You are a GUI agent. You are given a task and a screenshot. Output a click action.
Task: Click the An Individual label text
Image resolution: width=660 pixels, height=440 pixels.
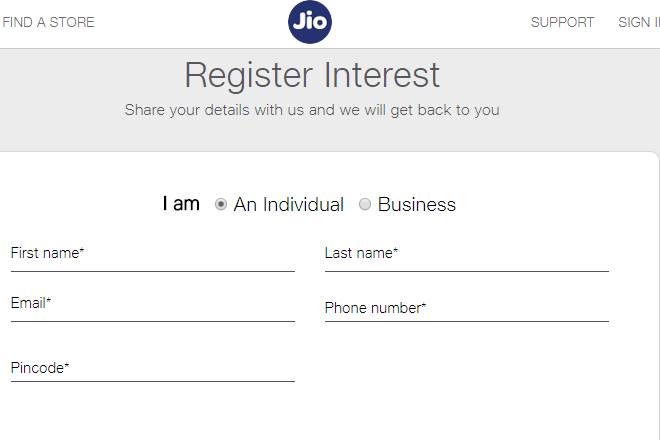288,204
